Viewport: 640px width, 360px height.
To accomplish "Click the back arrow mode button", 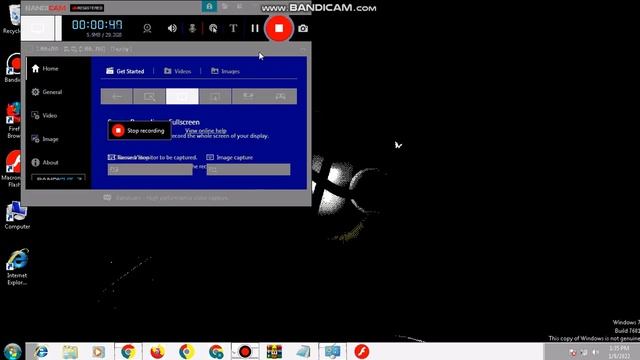I will point(117,96).
